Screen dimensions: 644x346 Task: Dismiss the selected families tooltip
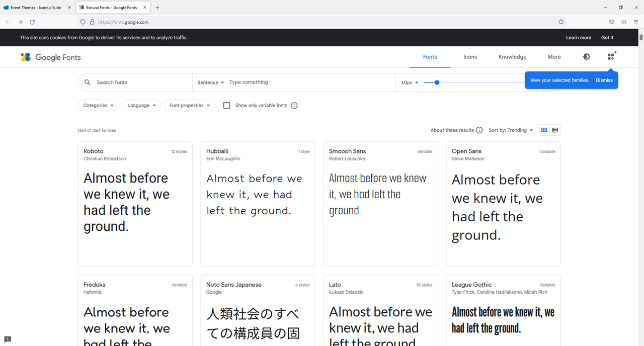604,80
